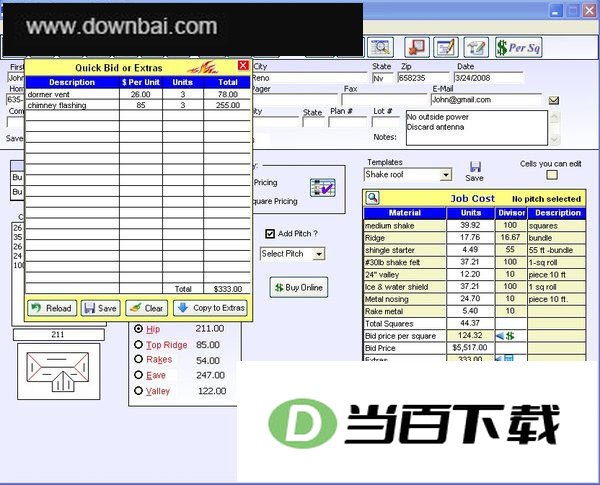Screen dimensions: 600x485
Task: Click the E-Mail field John@gmail.com
Action: point(486,100)
